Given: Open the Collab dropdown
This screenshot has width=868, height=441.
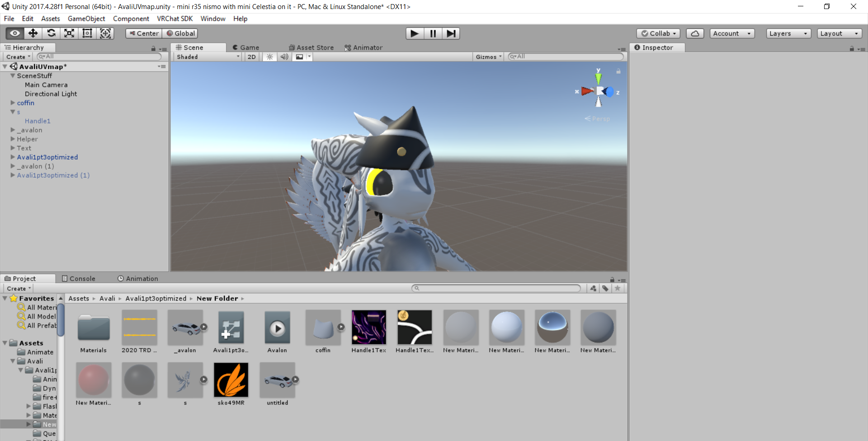Looking at the screenshot, I should (x=659, y=33).
